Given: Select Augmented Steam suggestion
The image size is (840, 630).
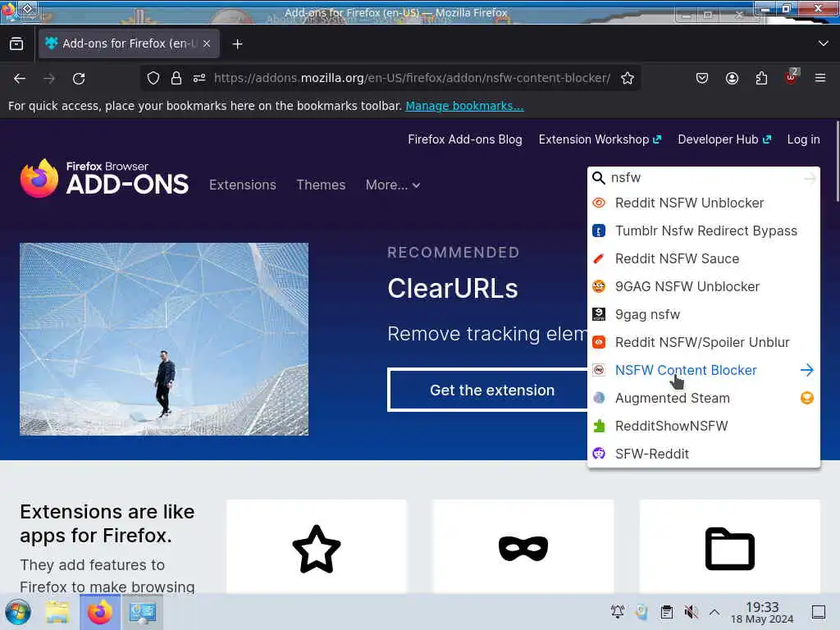Looking at the screenshot, I should [x=703, y=398].
